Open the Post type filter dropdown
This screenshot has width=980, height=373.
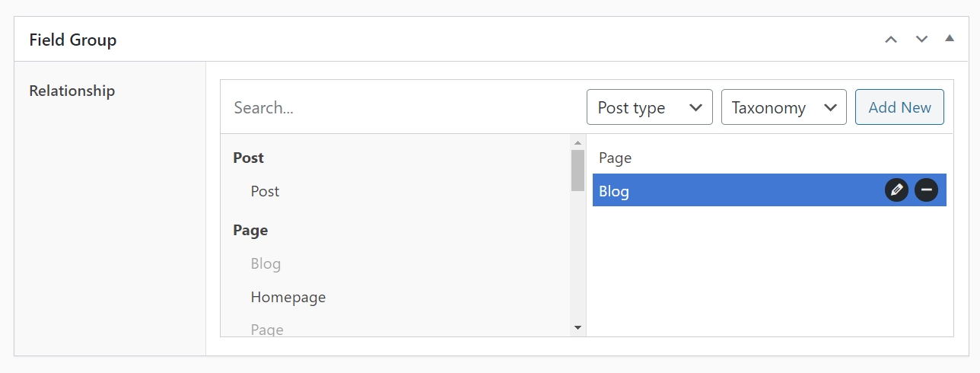(650, 107)
